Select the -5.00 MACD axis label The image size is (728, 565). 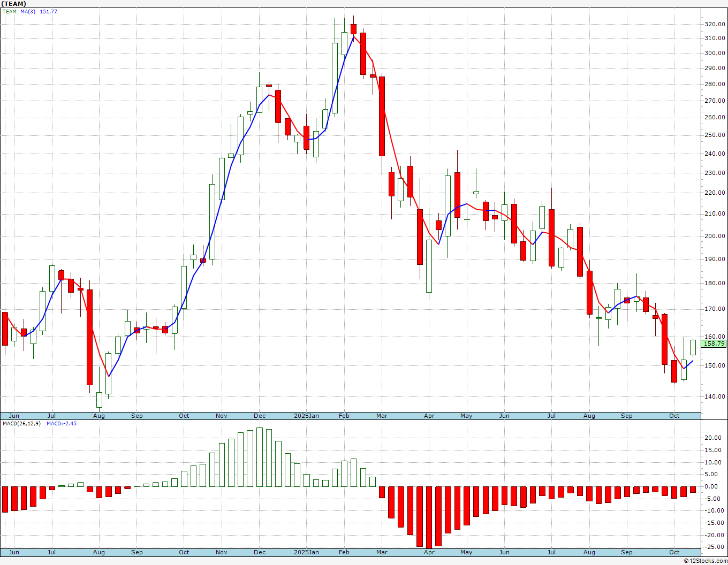(x=712, y=499)
